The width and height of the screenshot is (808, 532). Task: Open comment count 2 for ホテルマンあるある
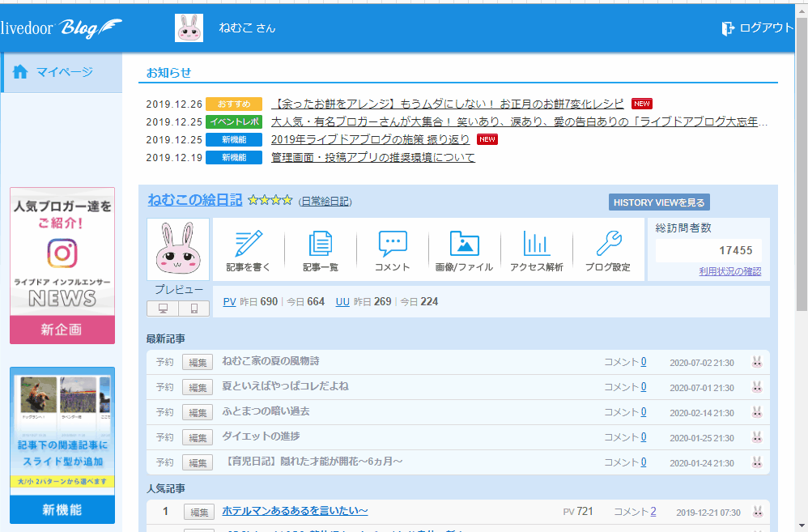tap(653, 512)
